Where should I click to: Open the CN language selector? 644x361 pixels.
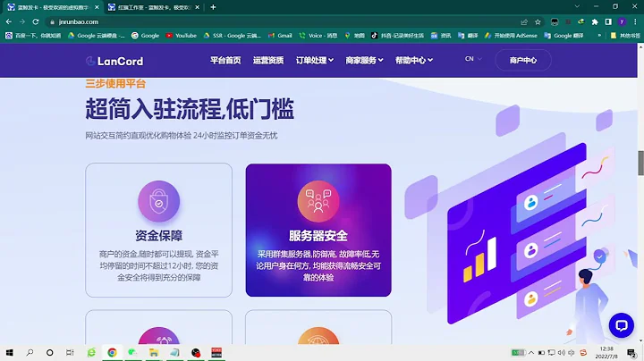[473, 59]
